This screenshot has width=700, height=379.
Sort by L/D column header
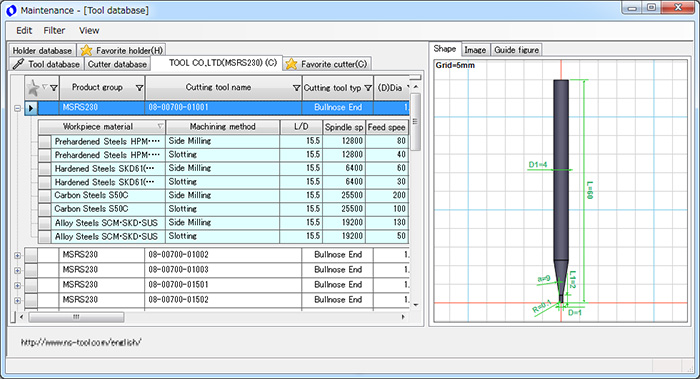pos(301,127)
